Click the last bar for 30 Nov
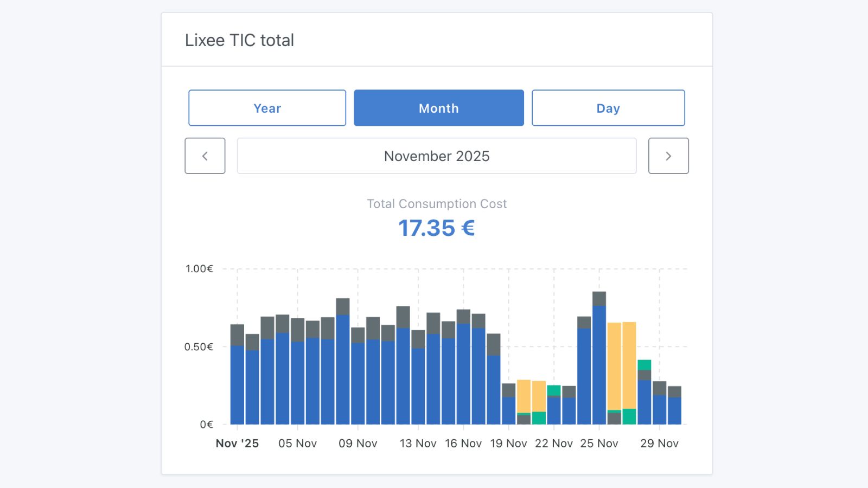The width and height of the screenshot is (868, 488). point(674,410)
